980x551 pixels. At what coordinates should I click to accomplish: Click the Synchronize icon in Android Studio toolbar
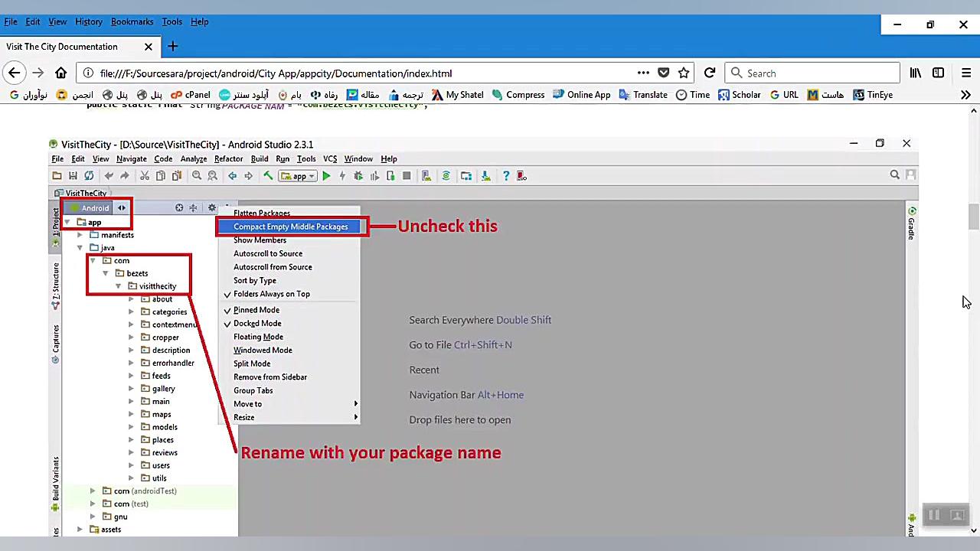[89, 176]
